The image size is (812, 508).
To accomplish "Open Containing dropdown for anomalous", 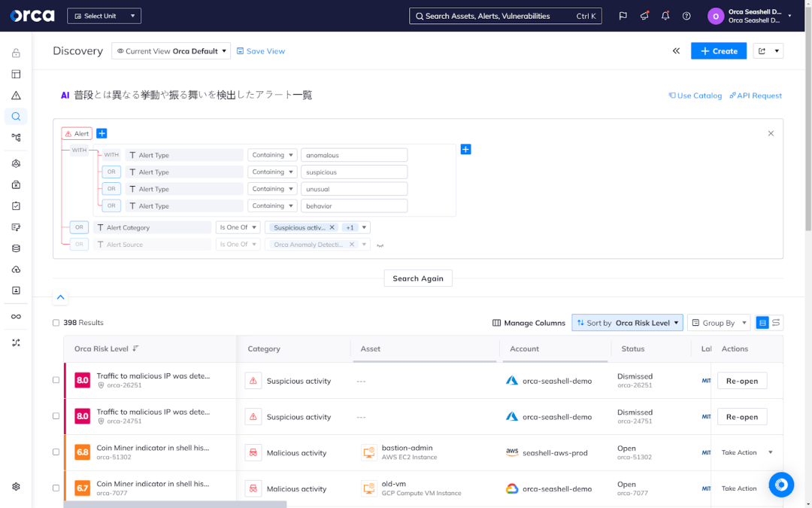I will pyautogui.click(x=272, y=155).
